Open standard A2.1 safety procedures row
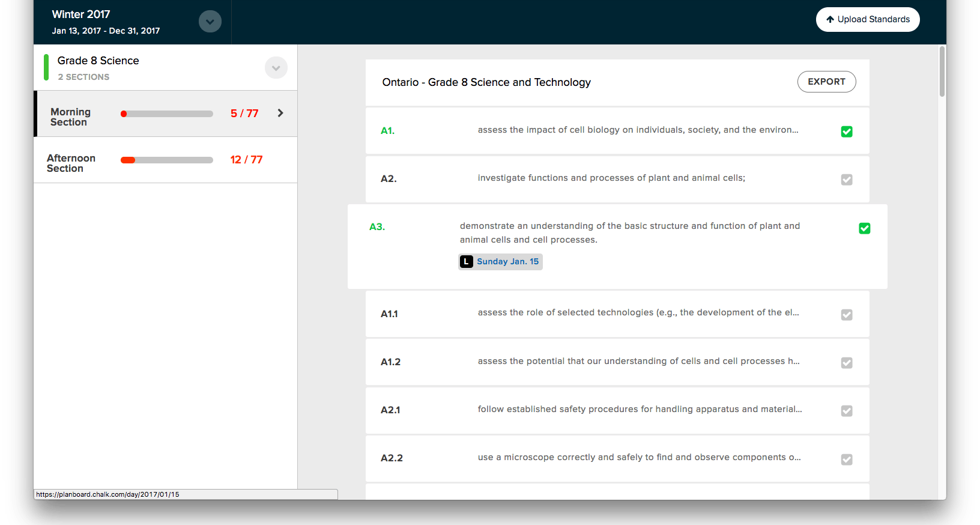The image size is (980, 525). [617, 410]
